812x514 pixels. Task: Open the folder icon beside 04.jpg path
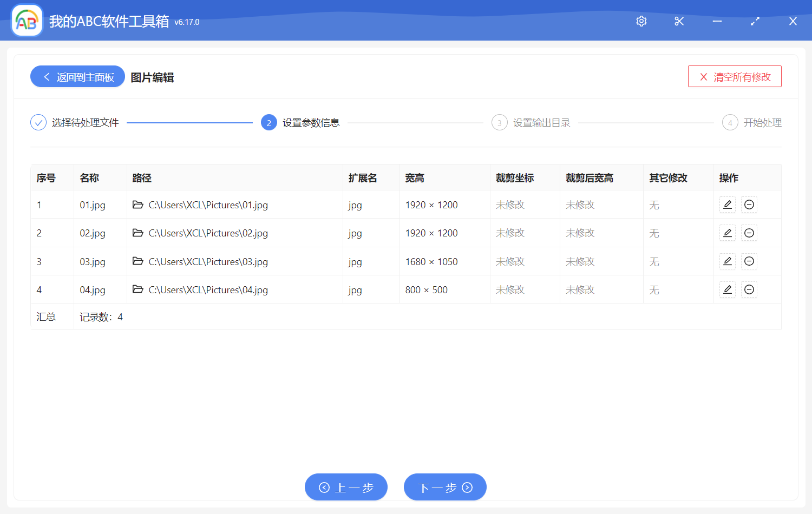[138, 289]
